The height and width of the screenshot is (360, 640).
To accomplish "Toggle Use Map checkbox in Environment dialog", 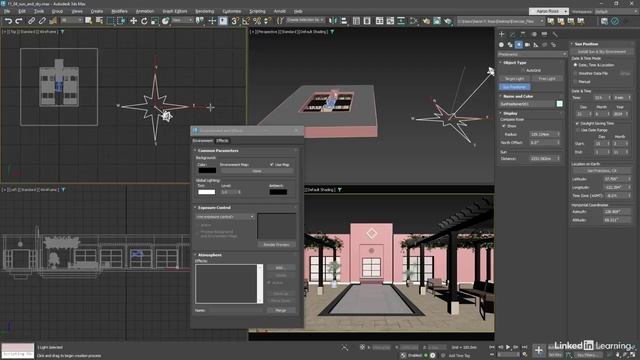I will [x=272, y=164].
